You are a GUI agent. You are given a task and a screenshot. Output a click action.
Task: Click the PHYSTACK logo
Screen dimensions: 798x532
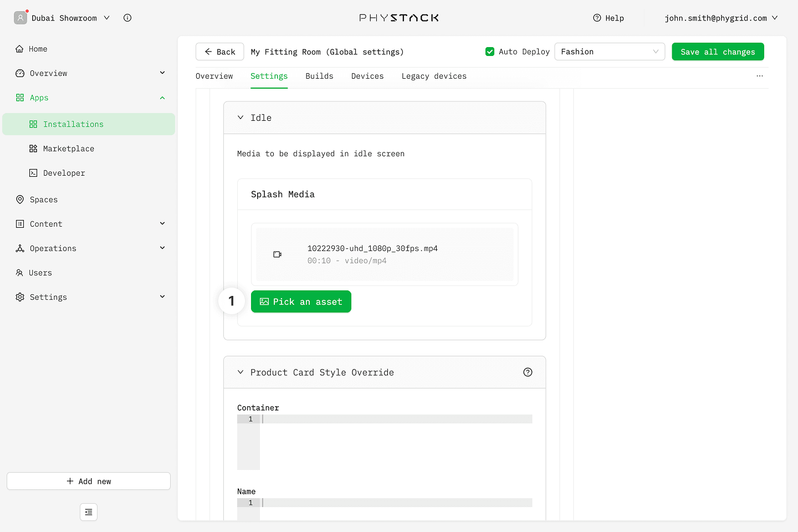tap(399, 18)
